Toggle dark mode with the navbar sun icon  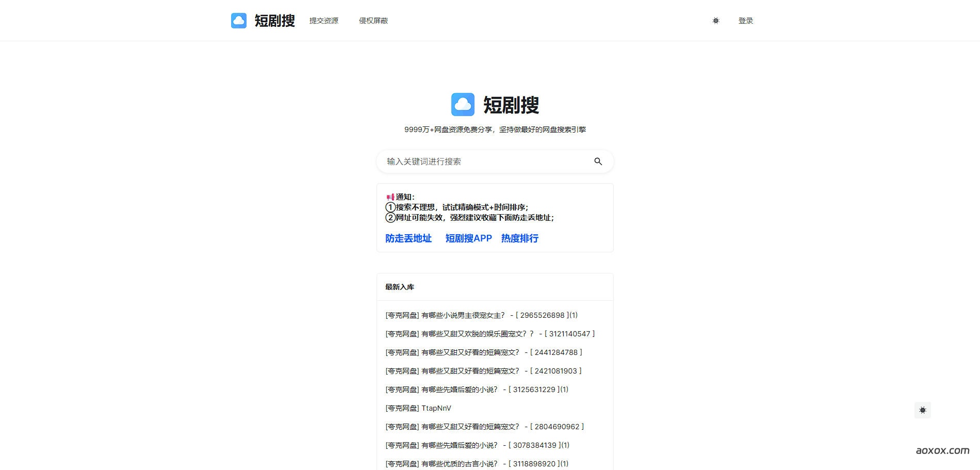715,20
